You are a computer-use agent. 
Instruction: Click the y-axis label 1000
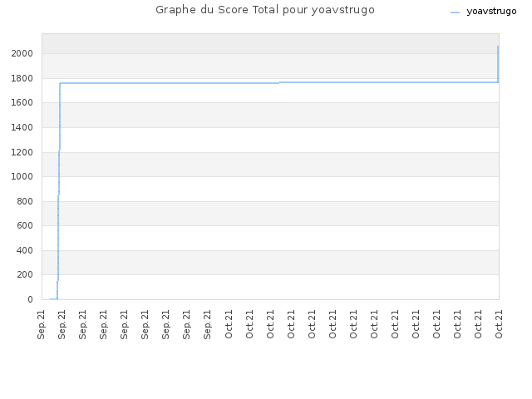pyautogui.click(x=22, y=176)
